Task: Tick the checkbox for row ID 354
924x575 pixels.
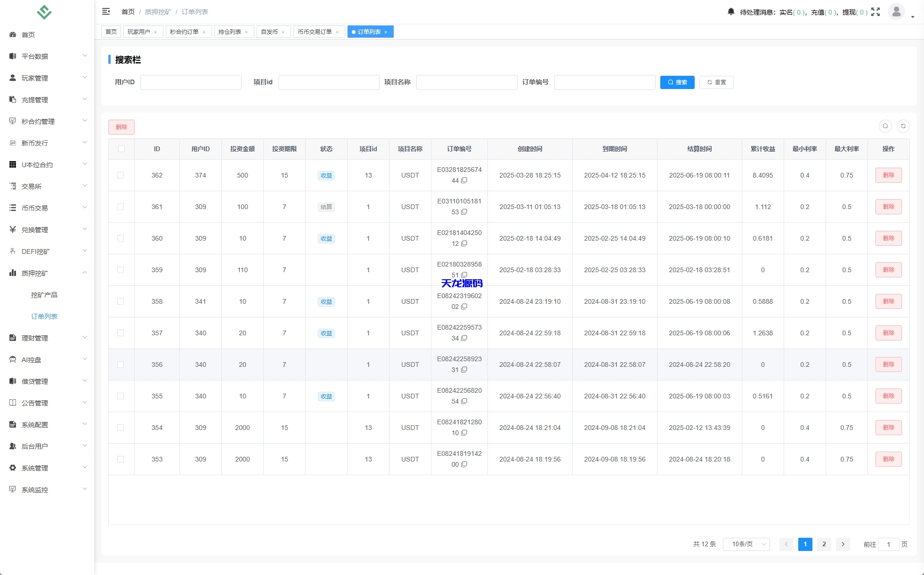Action: [x=121, y=428]
